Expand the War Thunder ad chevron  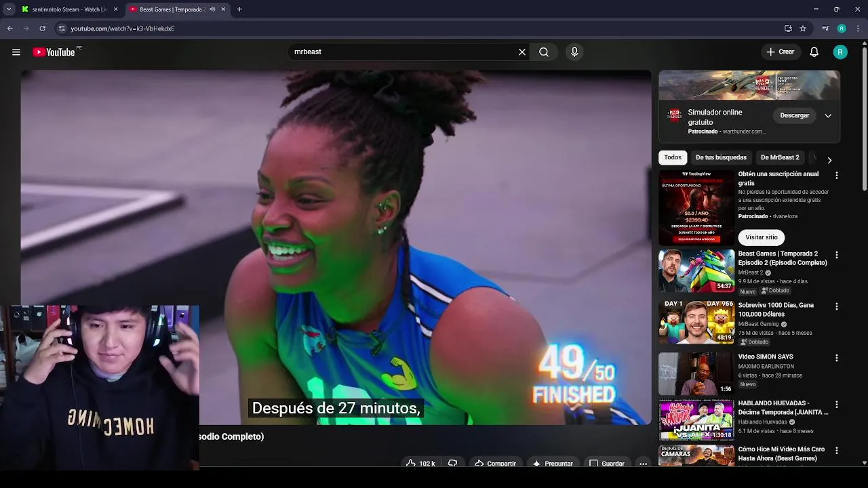point(828,116)
